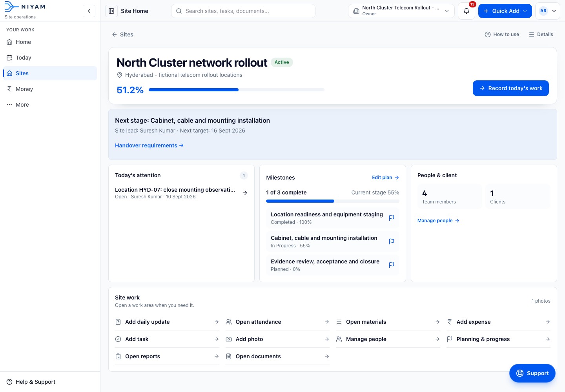Expand the North Cluster Telecom Rollout selector

click(x=401, y=11)
